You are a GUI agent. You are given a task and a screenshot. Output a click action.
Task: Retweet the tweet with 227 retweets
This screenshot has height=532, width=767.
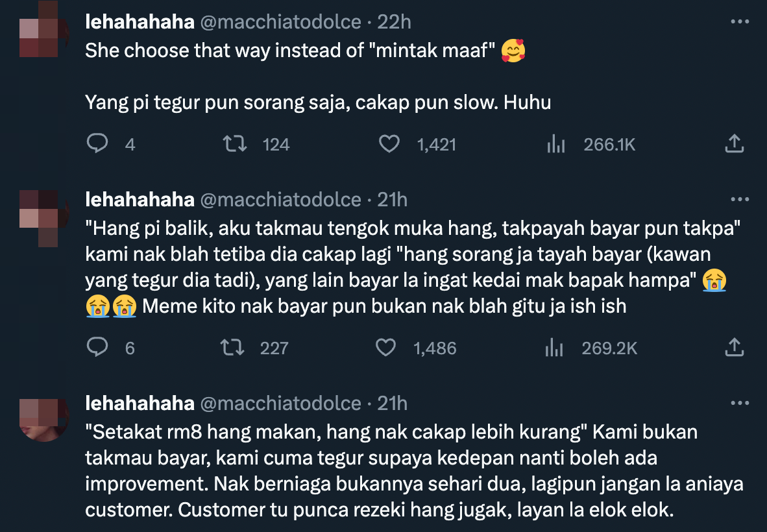[x=232, y=348]
